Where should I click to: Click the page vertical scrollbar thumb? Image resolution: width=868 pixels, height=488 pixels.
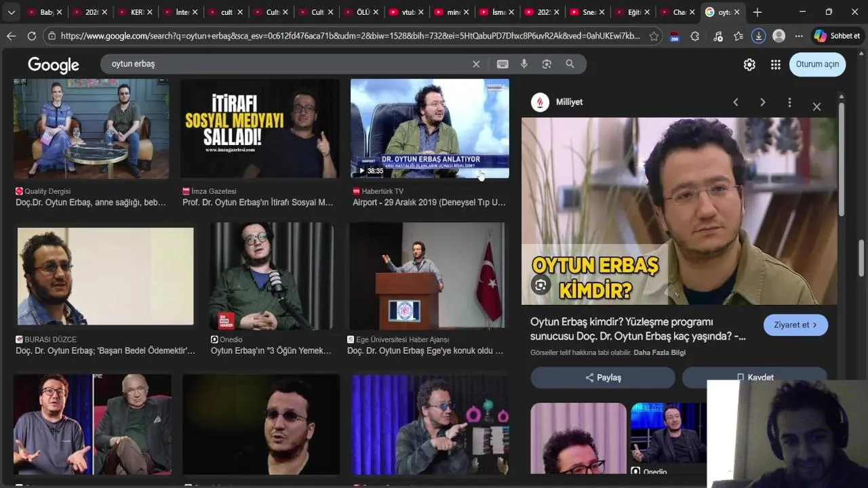pos(862,258)
